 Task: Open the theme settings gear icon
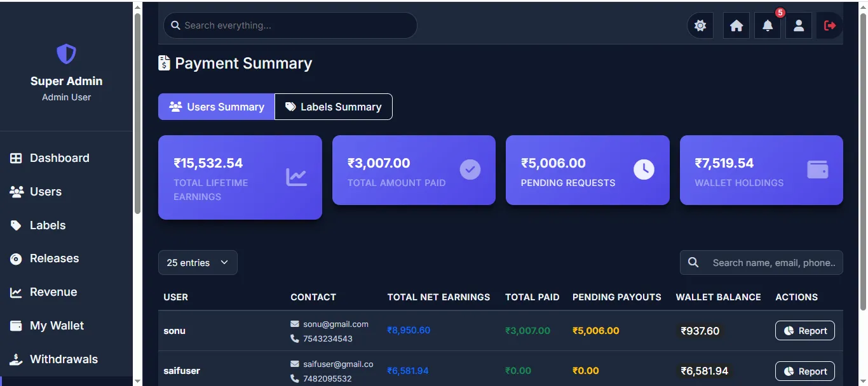[700, 25]
